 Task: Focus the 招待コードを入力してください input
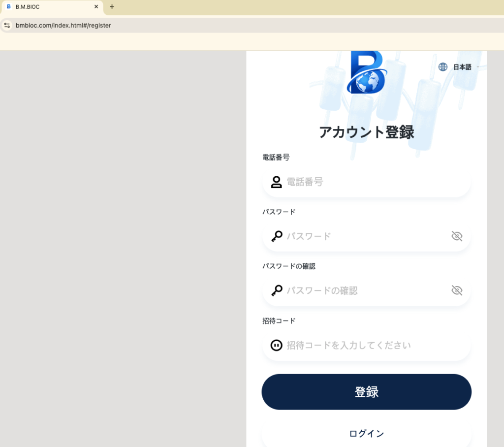[366, 346]
